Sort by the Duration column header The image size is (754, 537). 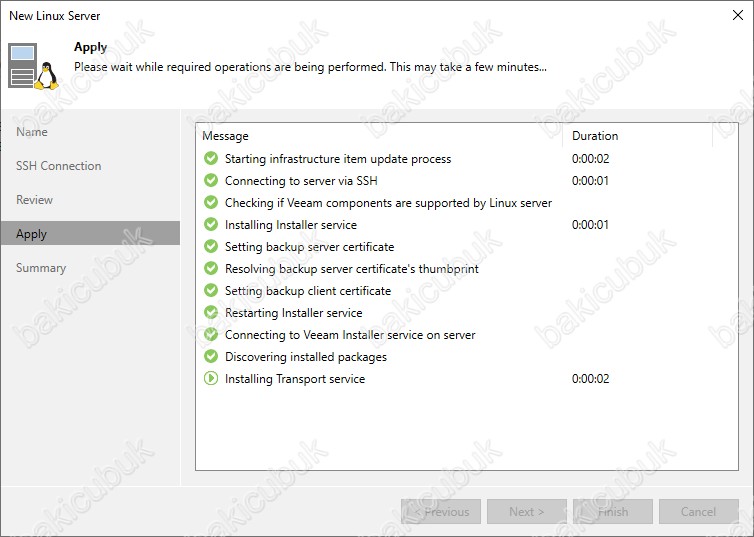pyautogui.click(x=595, y=136)
